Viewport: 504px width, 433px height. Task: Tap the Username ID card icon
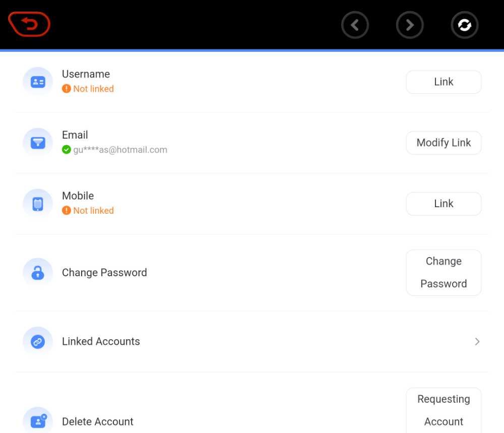(38, 82)
